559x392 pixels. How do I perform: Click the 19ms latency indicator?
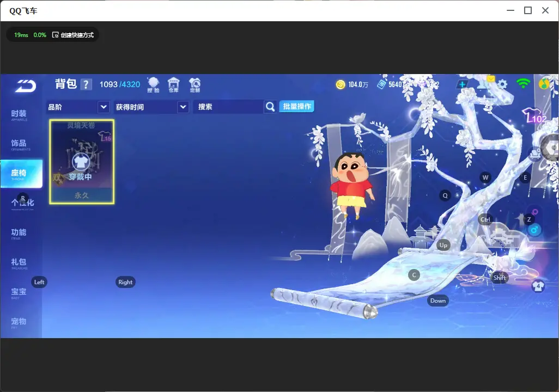point(21,35)
